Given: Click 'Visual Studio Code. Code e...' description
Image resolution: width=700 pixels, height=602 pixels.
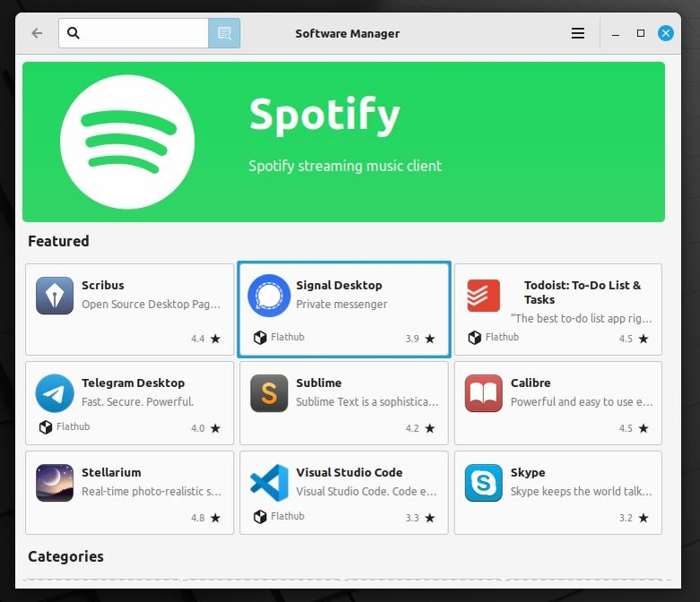Looking at the screenshot, I should 366,491.
